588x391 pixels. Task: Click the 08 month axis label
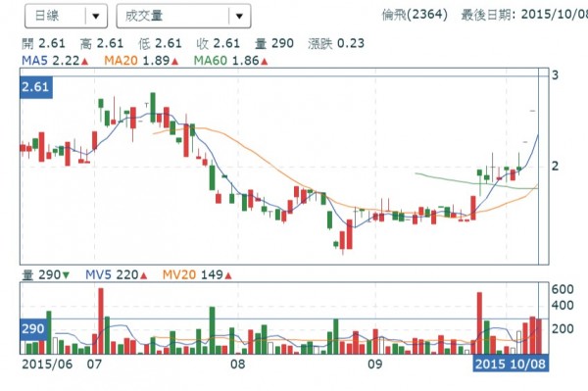[x=238, y=364]
